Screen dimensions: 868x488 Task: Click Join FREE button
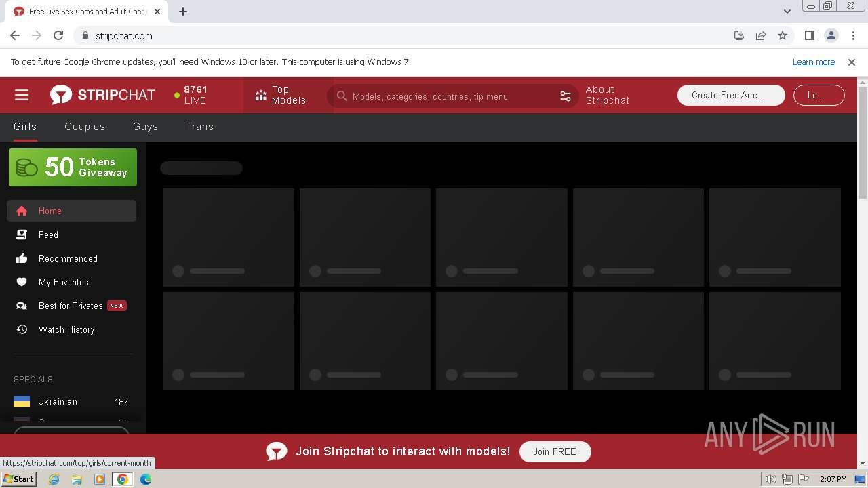[555, 451]
